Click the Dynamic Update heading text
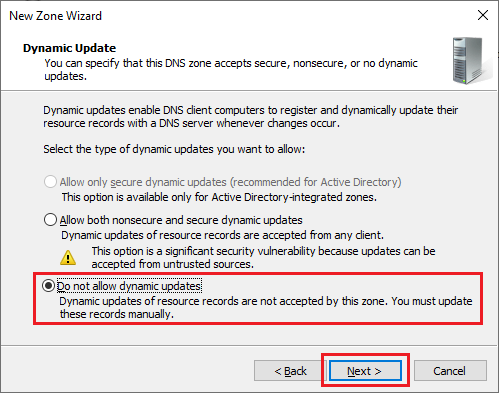The height and width of the screenshot is (393, 499). [69, 48]
